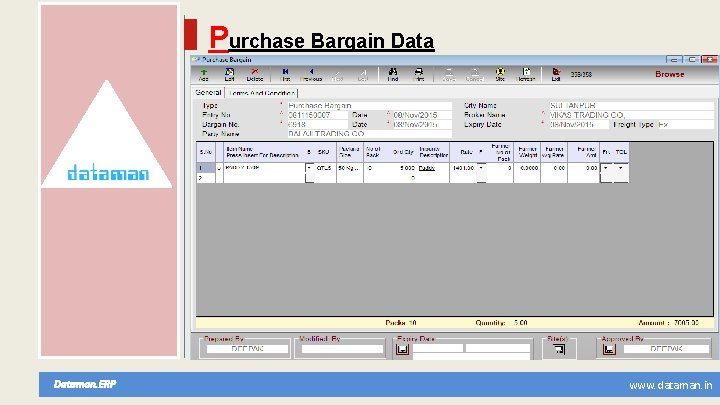Open the TOL column dropdown in row 1
The width and height of the screenshot is (720, 405).
coord(621,168)
